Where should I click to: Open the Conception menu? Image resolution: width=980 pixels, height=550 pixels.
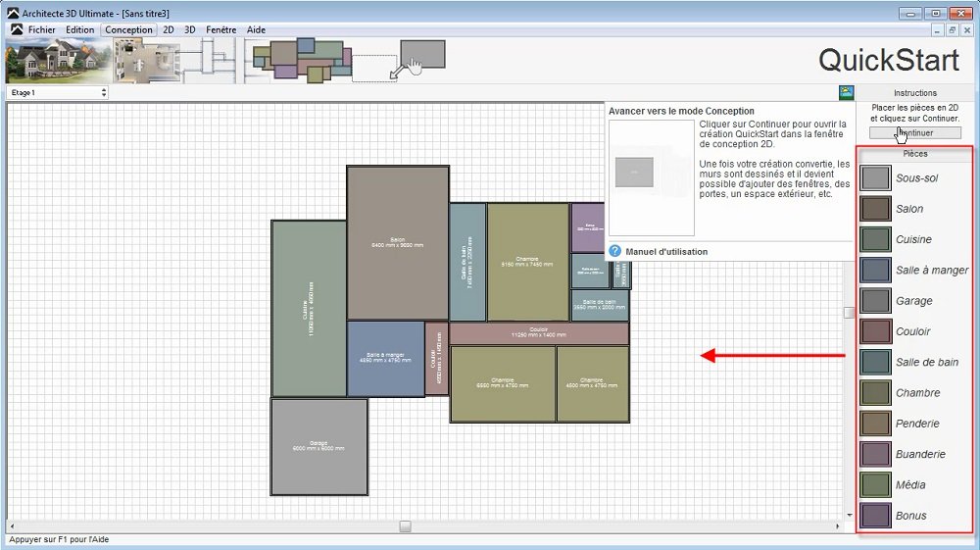pos(128,29)
